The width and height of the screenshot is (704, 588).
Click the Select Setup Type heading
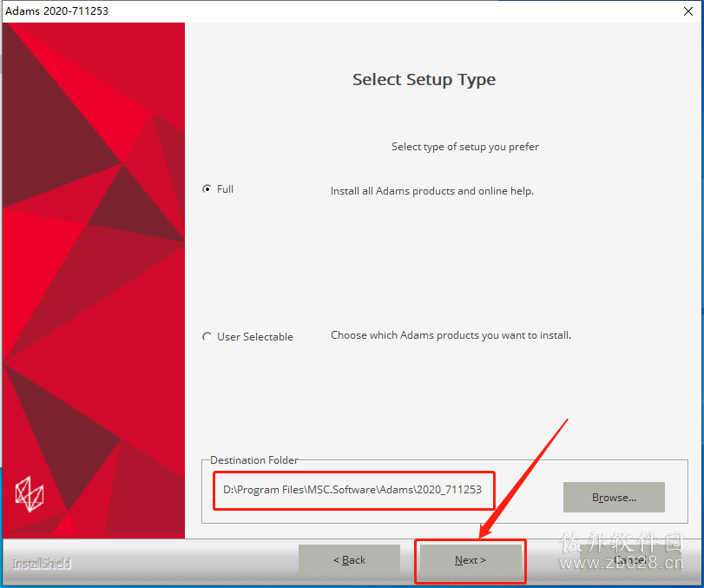click(x=424, y=80)
